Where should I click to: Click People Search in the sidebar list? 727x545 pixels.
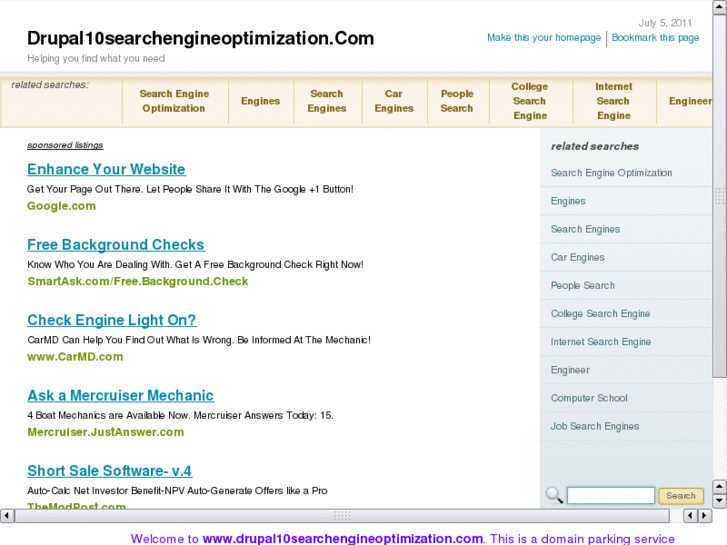583,286
